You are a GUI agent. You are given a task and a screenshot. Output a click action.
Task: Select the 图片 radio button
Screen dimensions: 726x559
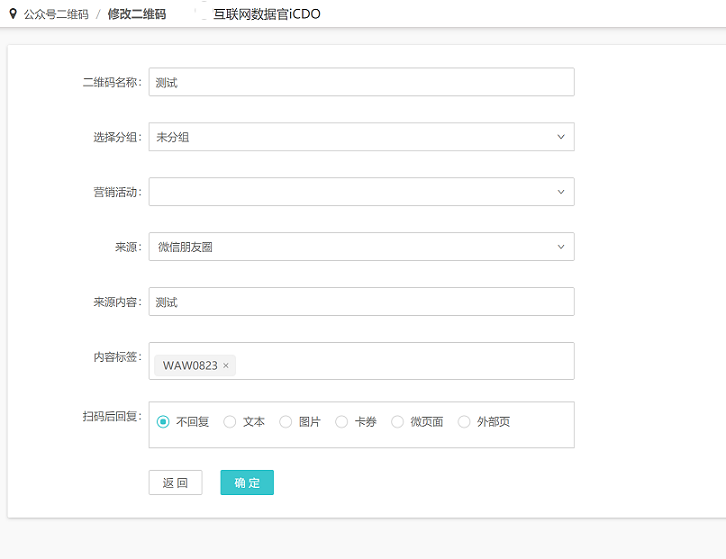286,422
